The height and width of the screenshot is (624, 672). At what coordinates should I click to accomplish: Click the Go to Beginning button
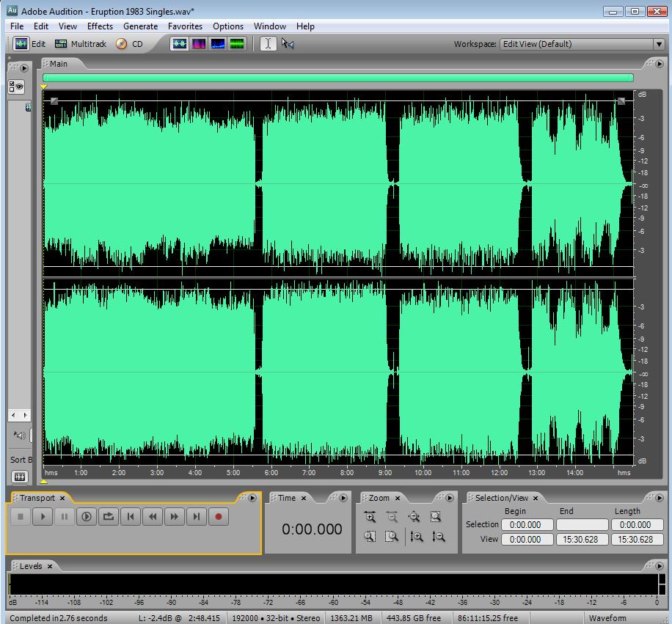pyautogui.click(x=131, y=517)
